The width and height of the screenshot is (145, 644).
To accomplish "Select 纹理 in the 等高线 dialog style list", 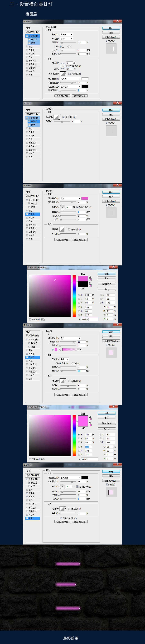I will 33,125.
